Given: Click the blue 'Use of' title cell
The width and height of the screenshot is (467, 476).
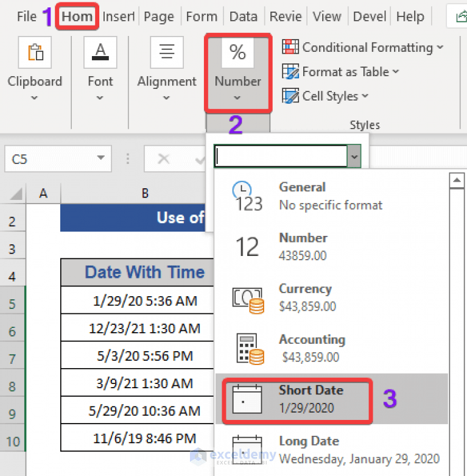Looking at the screenshot, I should (x=133, y=218).
